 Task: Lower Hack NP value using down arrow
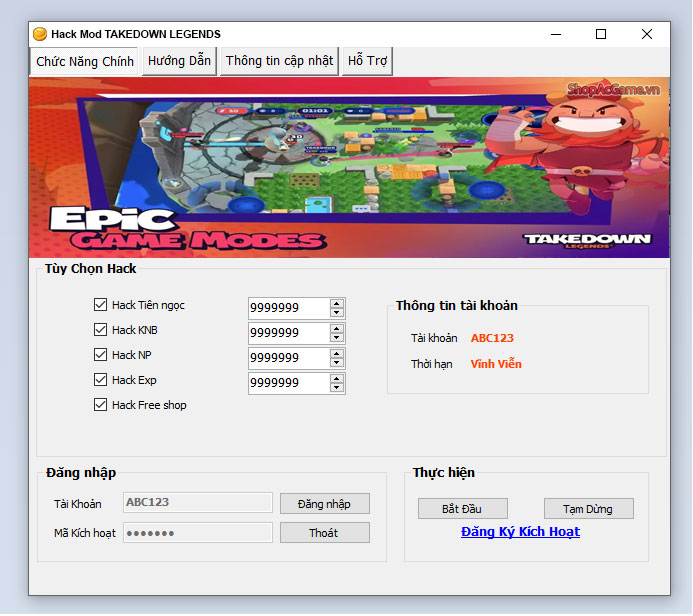point(337,363)
